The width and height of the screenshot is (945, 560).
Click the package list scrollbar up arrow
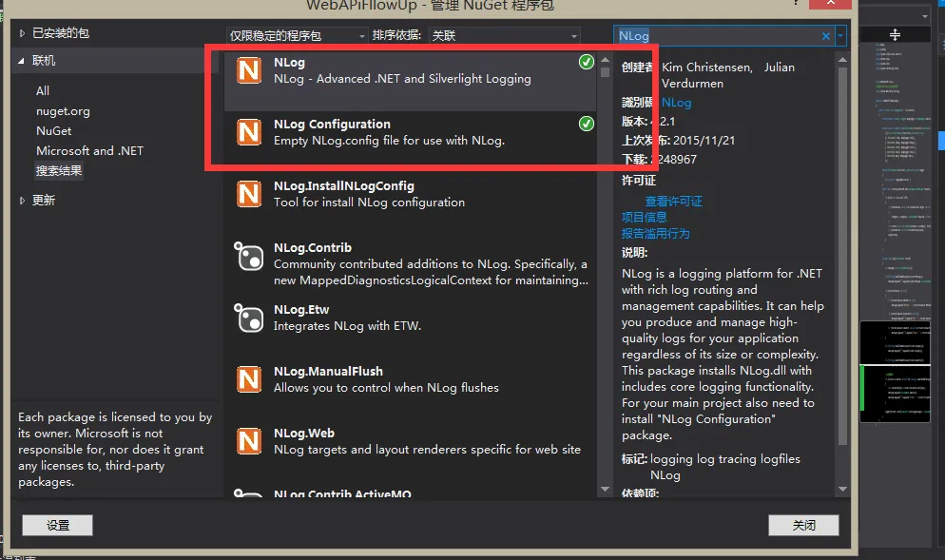click(x=605, y=60)
